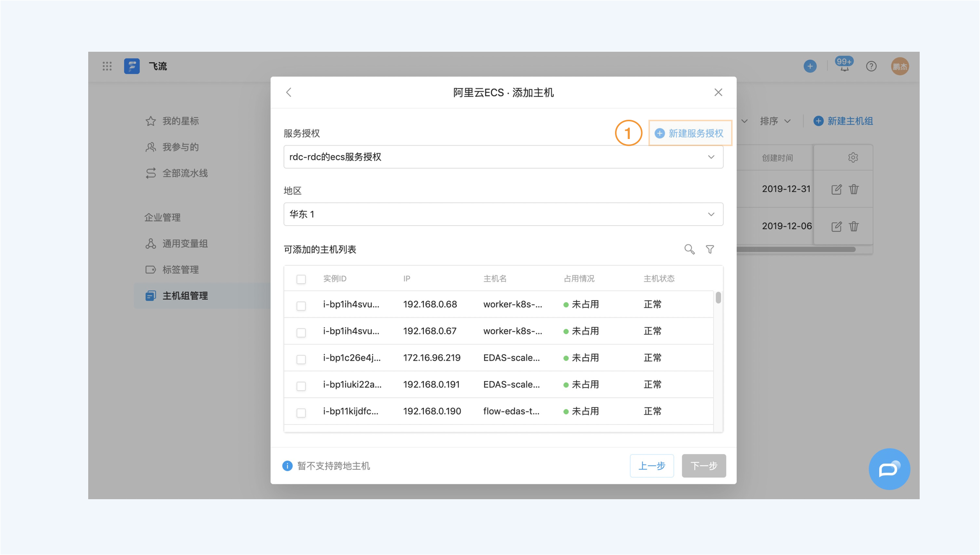This screenshot has width=980, height=555.
Task: Search the available host list
Action: [x=689, y=249]
